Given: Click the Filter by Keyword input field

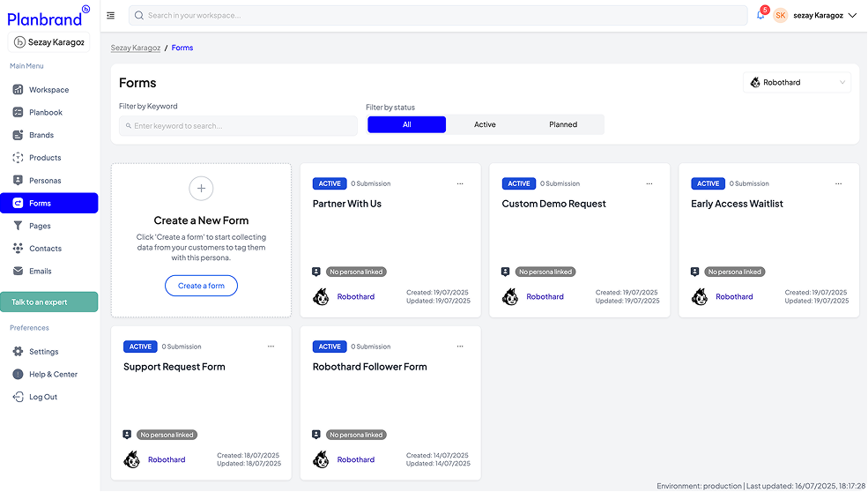Looking at the screenshot, I should click(x=238, y=126).
